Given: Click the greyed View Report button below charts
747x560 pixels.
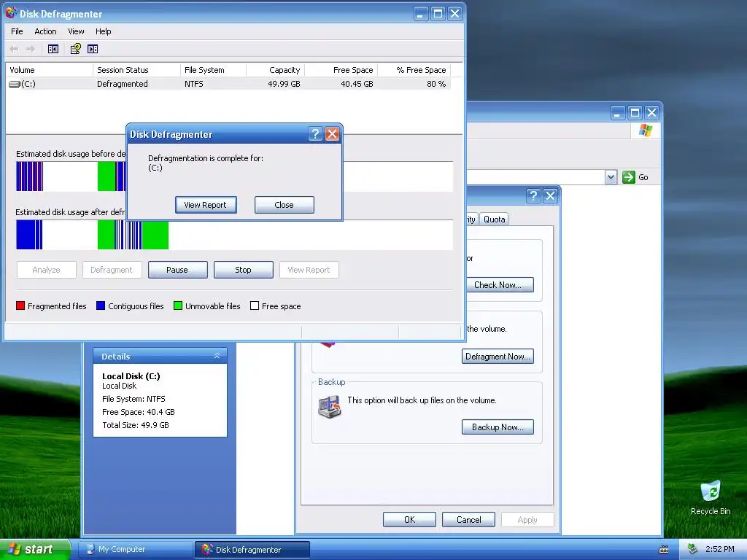Looking at the screenshot, I should tap(309, 270).
